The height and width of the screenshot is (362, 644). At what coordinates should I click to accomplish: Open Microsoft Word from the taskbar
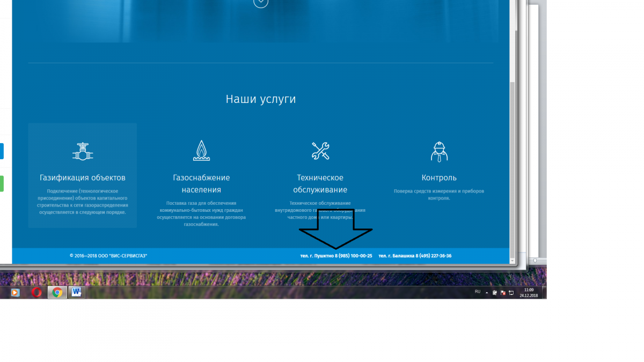[77, 292]
